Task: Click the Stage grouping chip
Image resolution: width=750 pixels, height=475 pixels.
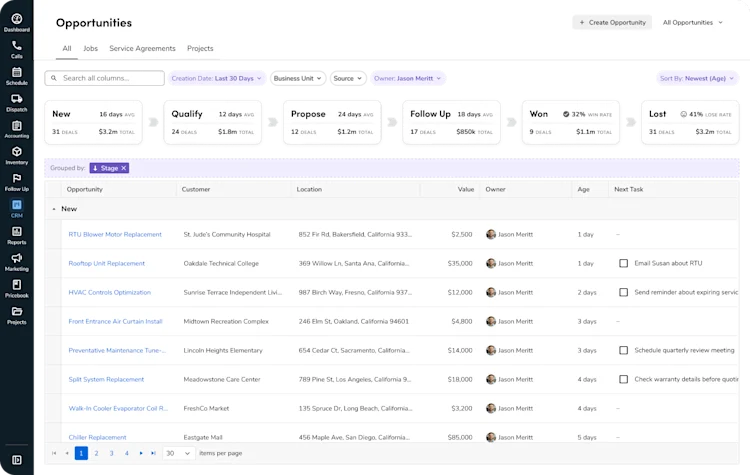Action: pyautogui.click(x=109, y=168)
